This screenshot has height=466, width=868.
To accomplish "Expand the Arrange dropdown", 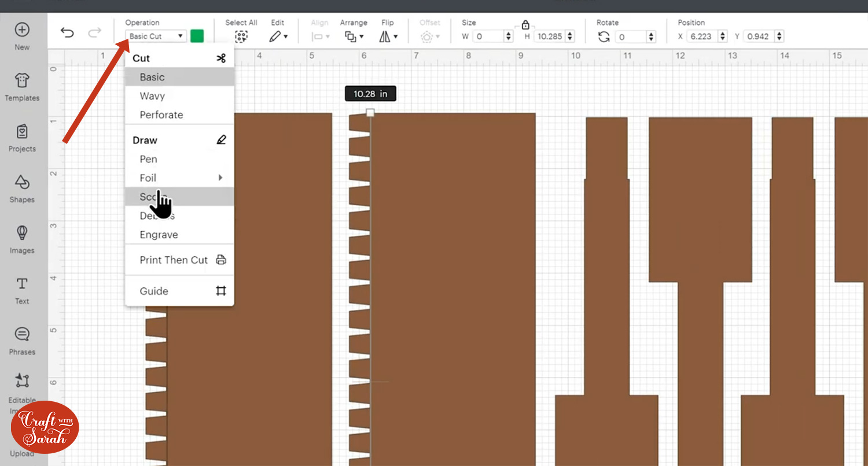I will [x=354, y=36].
